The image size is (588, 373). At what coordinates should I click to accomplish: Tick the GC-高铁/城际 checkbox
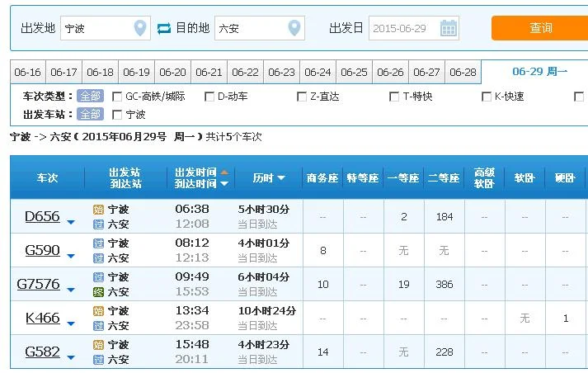click(117, 97)
